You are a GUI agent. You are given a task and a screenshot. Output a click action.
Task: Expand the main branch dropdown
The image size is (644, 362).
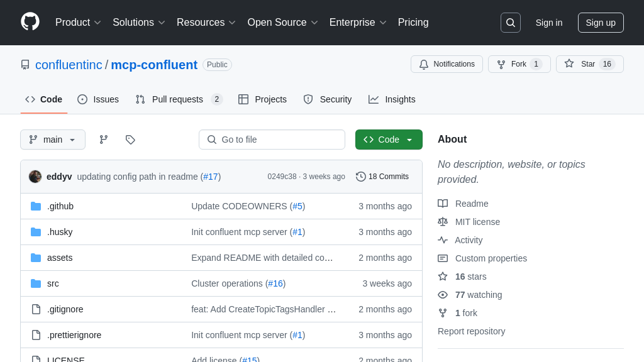(x=53, y=140)
